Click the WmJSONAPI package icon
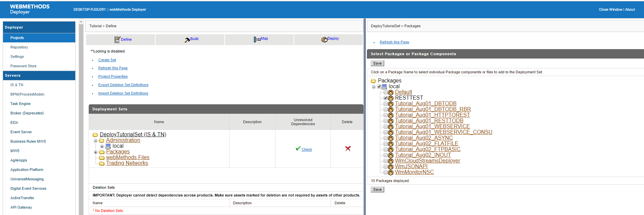The image size is (644, 215). 391,167
